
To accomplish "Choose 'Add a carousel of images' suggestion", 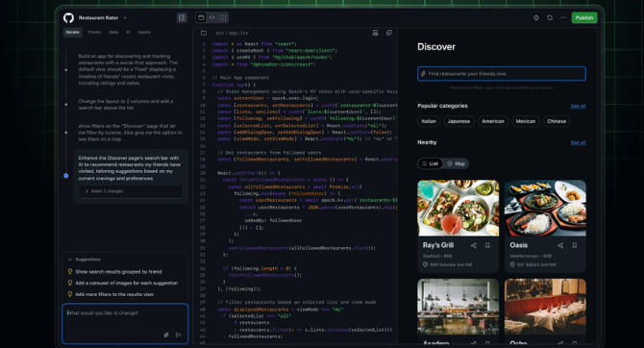I will [x=127, y=283].
